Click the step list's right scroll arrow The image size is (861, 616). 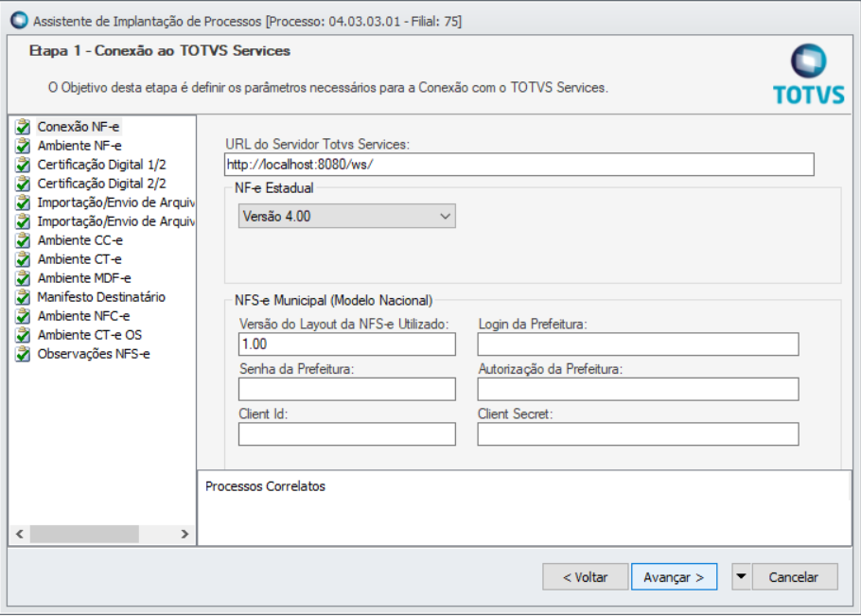[184, 534]
